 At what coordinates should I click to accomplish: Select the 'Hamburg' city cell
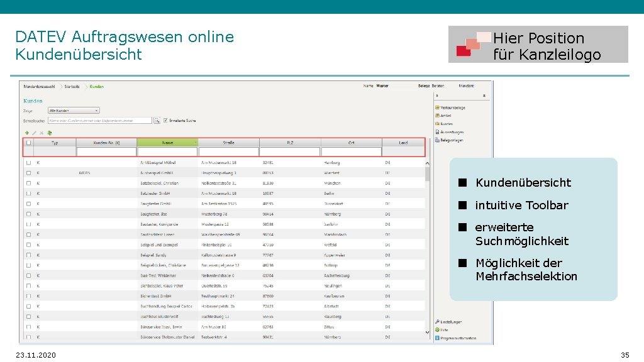[331, 163]
